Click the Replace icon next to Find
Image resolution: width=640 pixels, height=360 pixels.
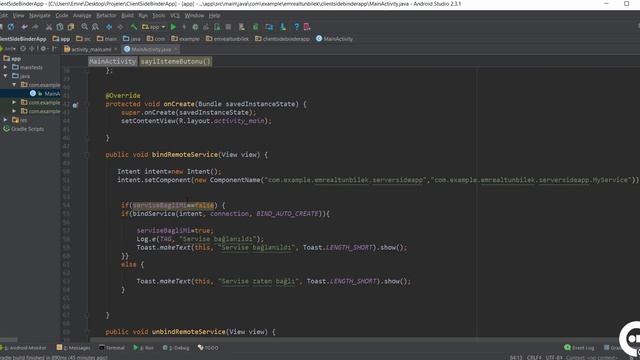pos(95,27)
